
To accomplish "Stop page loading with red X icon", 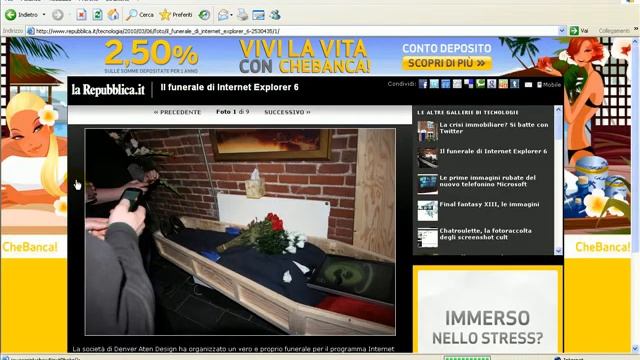I will coord(81,15).
